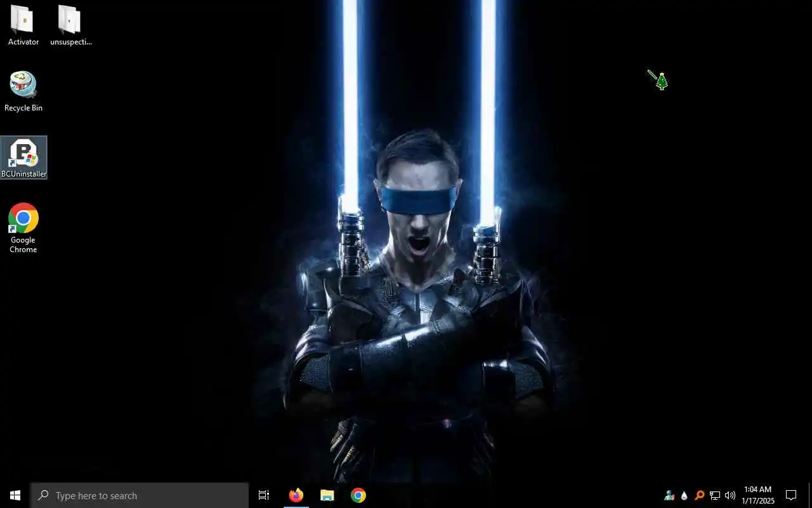Launch Chrome from the taskbar
The width and height of the screenshot is (812, 508).
(x=358, y=495)
